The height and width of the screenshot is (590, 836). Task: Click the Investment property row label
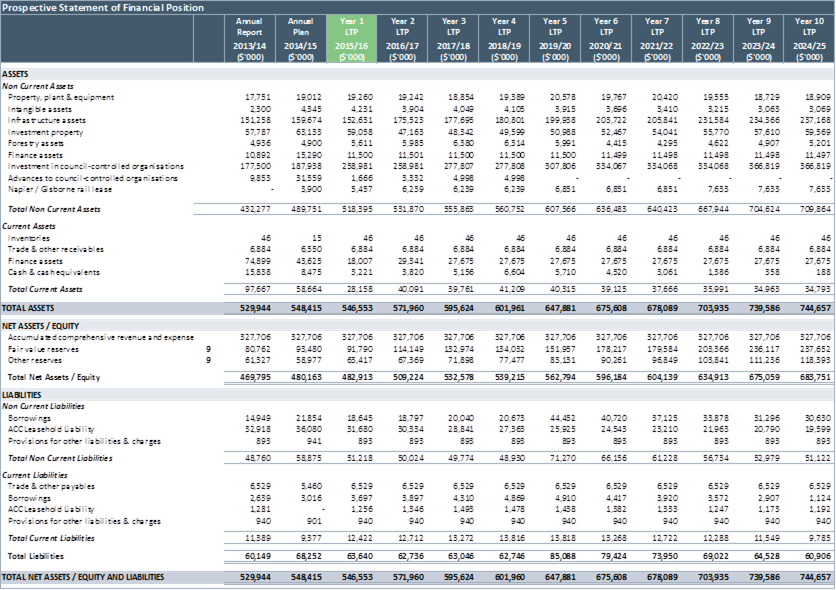tap(45, 132)
